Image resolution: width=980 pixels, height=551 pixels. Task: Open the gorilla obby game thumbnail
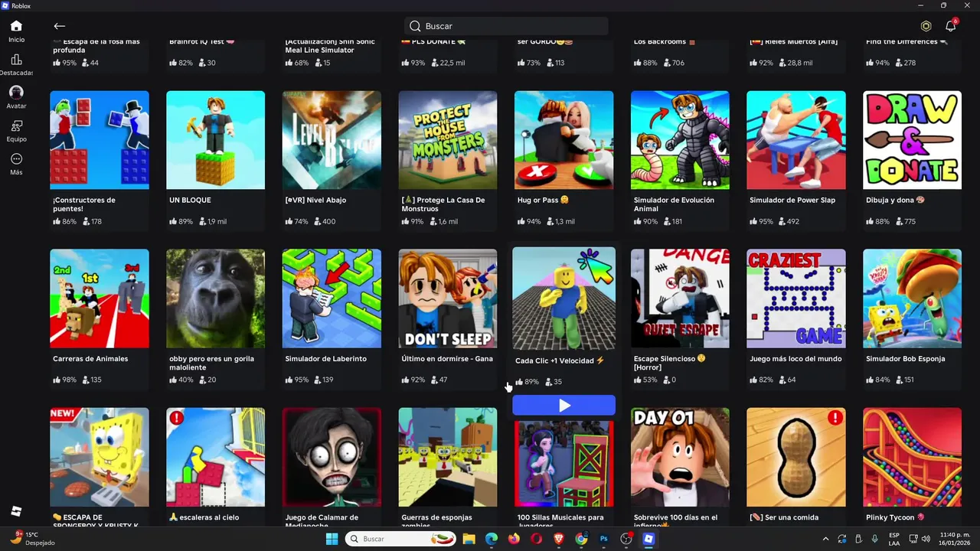[216, 298]
